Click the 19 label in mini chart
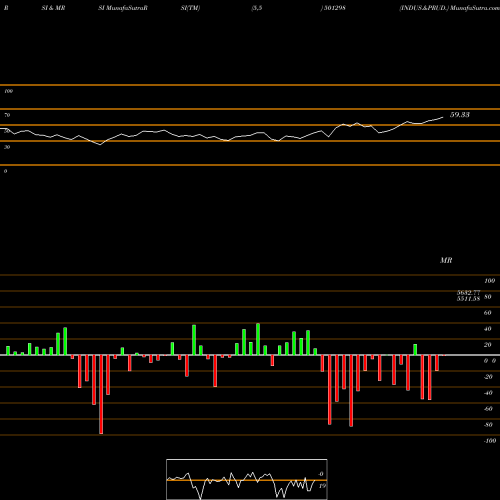 pos(322,486)
